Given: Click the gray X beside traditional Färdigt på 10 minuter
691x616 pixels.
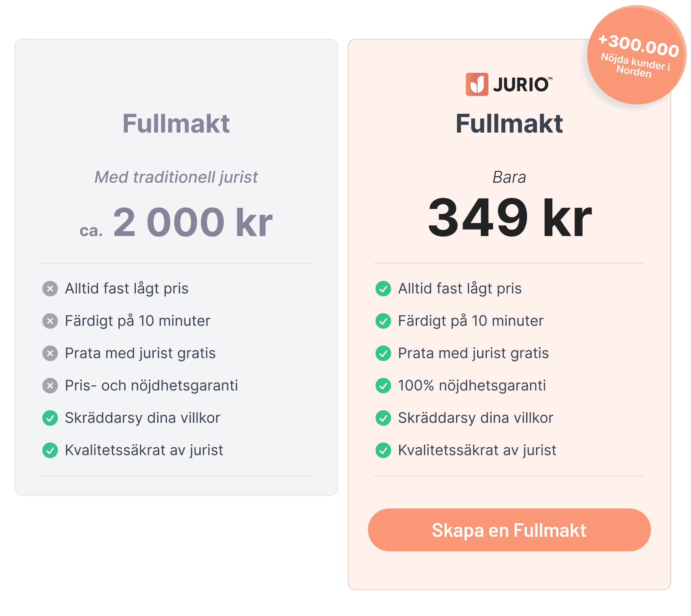Looking at the screenshot, I should [x=50, y=321].
